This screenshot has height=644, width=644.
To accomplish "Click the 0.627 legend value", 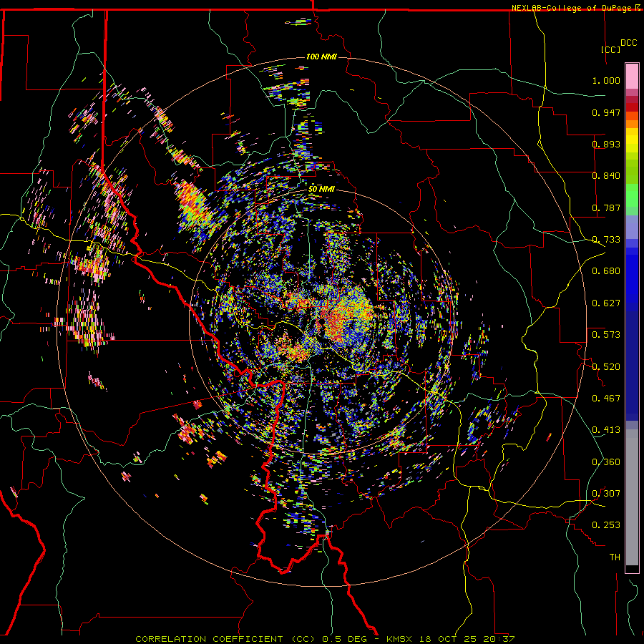I will coord(606,303).
